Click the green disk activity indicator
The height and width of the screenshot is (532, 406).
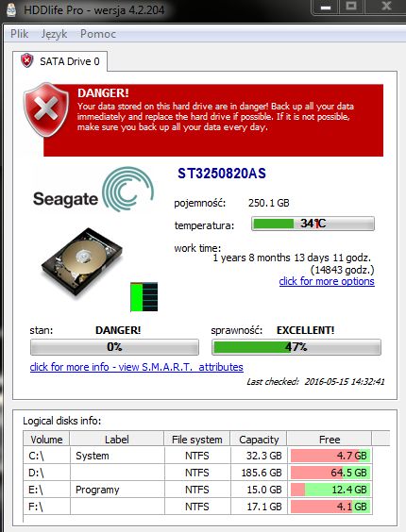click(x=144, y=297)
